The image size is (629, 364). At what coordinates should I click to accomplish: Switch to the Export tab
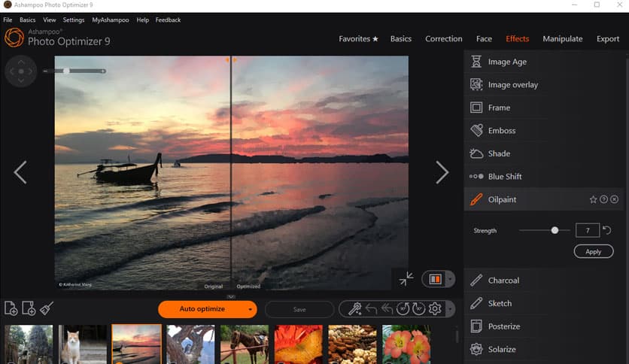608,39
